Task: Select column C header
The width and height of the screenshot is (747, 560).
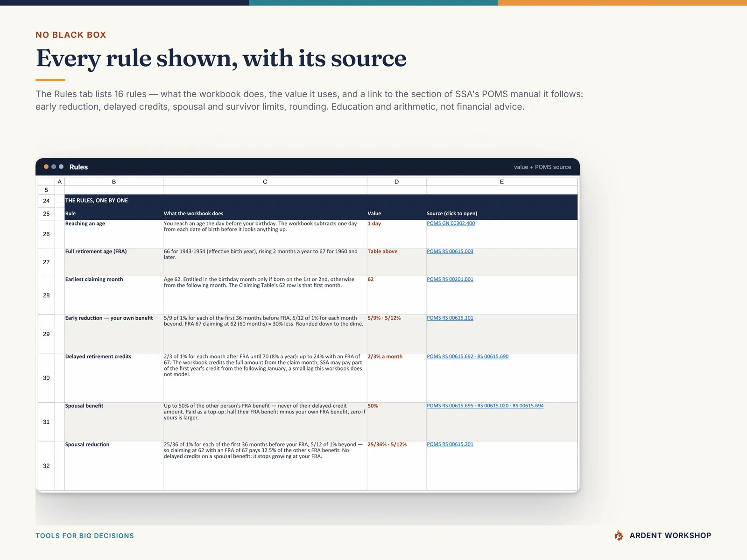Action: 265,182
